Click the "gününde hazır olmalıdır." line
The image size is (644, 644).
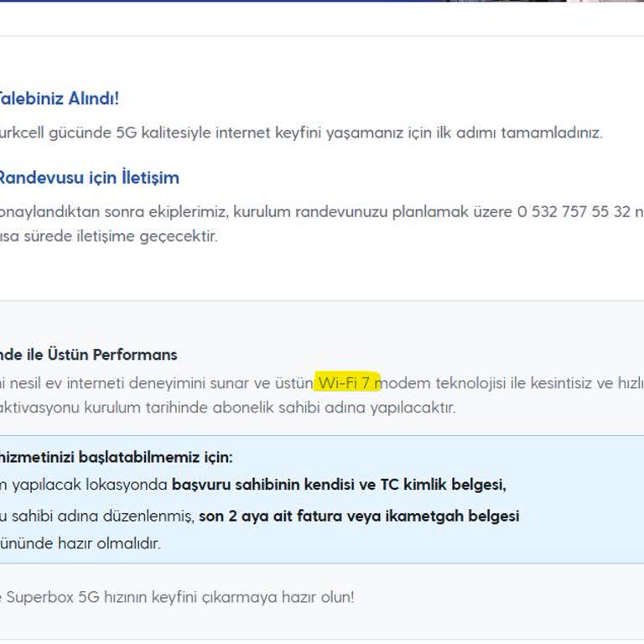[x=80, y=543]
